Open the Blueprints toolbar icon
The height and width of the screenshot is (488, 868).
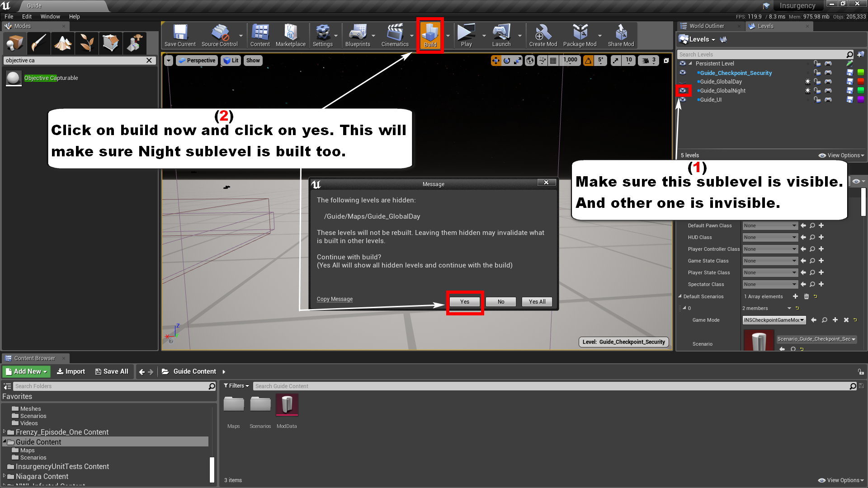coord(358,35)
